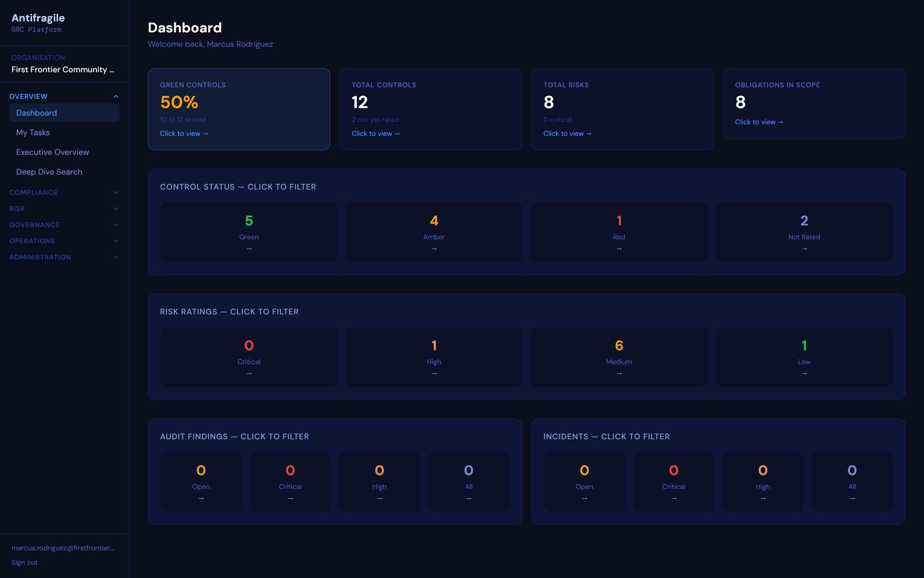Click arrow on Audit Findings Critical tile
This screenshot has height=578, width=924.
click(x=290, y=499)
